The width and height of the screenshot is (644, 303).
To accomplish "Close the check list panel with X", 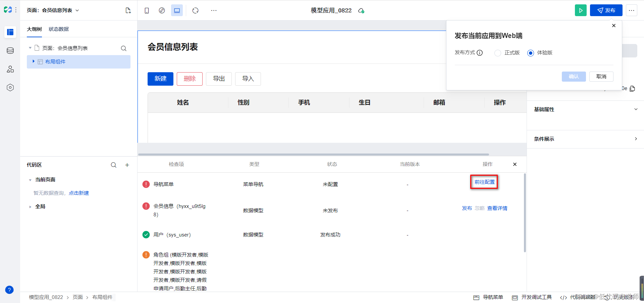I will (x=515, y=164).
